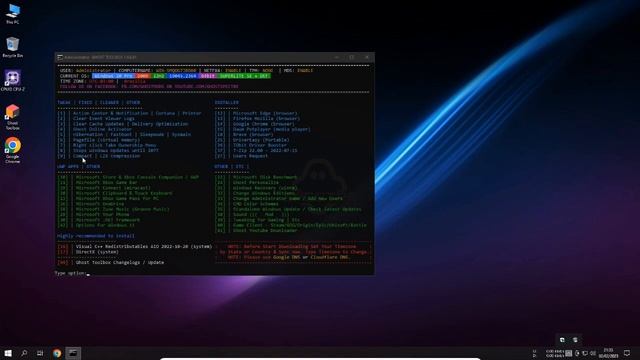Select the Recycle Bin desktop icon
640x360 pixels.
click(13, 47)
